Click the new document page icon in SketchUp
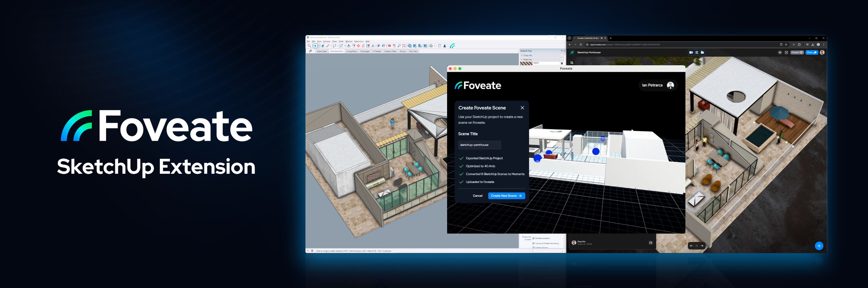The width and height of the screenshot is (868, 288). [440, 46]
